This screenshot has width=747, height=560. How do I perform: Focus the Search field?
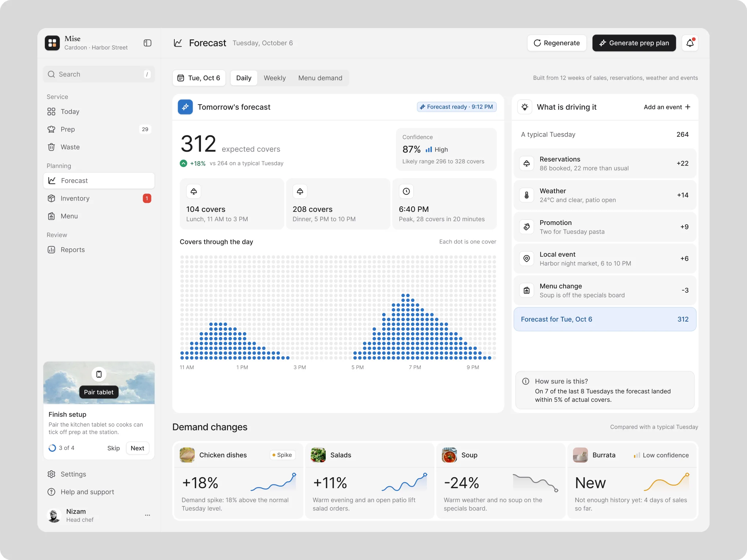click(x=99, y=74)
